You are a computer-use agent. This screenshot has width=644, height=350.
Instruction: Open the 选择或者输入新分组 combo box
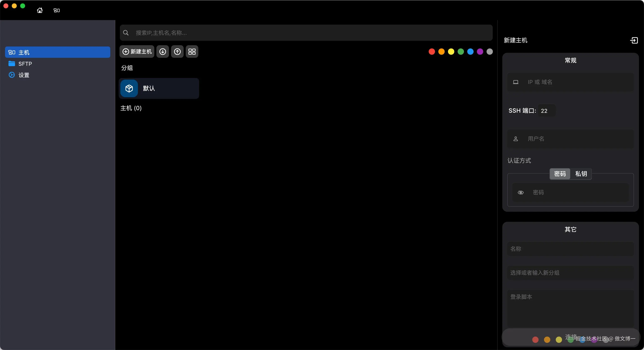tap(570, 273)
